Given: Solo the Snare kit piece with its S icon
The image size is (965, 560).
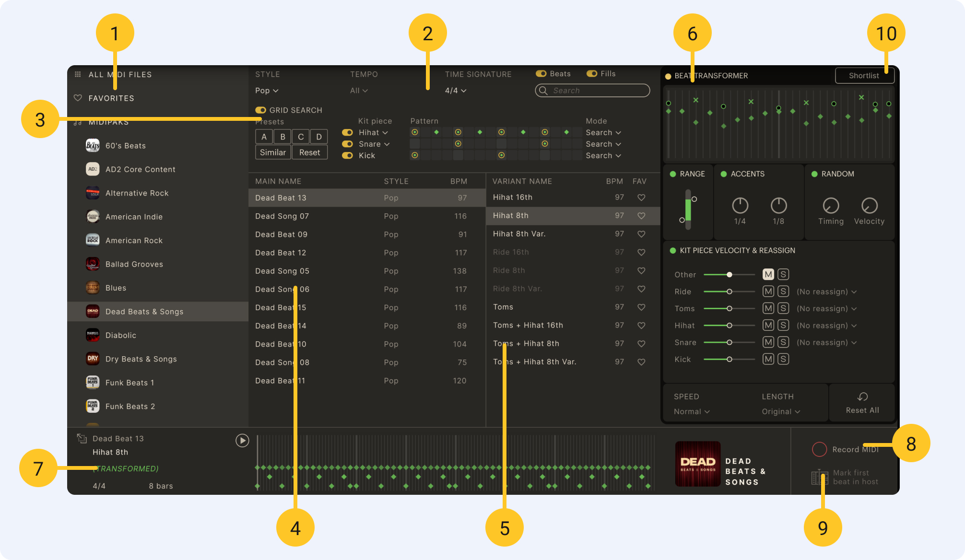Looking at the screenshot, I should [783, 342].
